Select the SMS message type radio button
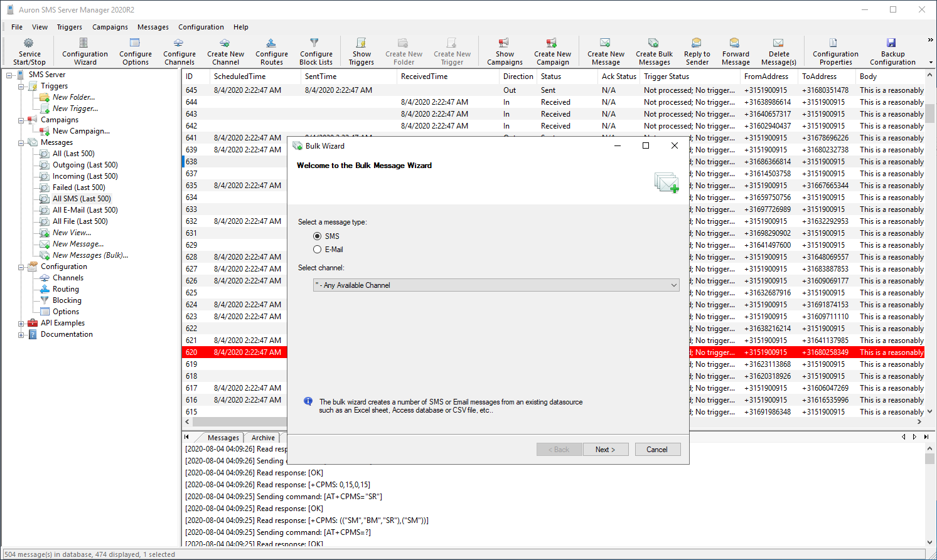The height and width of the screenshot is (560, 937). (x=318, y=236)
